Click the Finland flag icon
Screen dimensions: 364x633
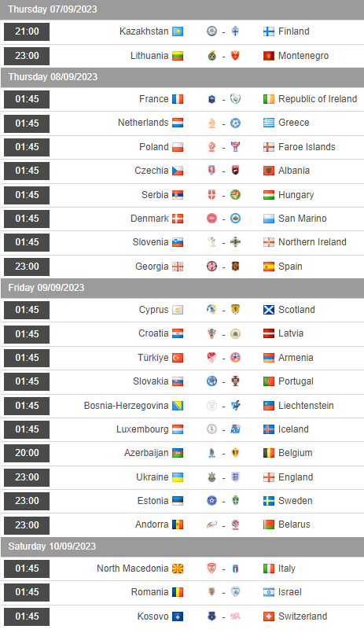tap(269, 31)
